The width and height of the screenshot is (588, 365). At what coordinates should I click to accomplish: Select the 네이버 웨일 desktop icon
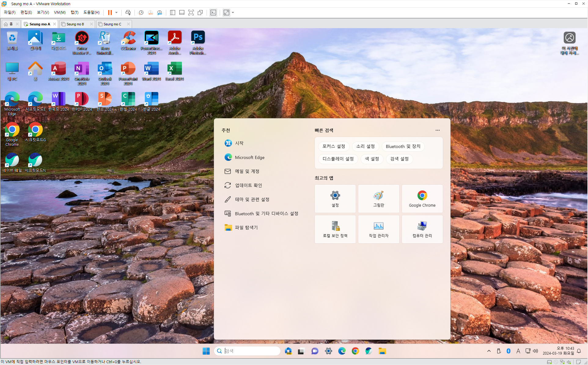(x=12, y=163)
